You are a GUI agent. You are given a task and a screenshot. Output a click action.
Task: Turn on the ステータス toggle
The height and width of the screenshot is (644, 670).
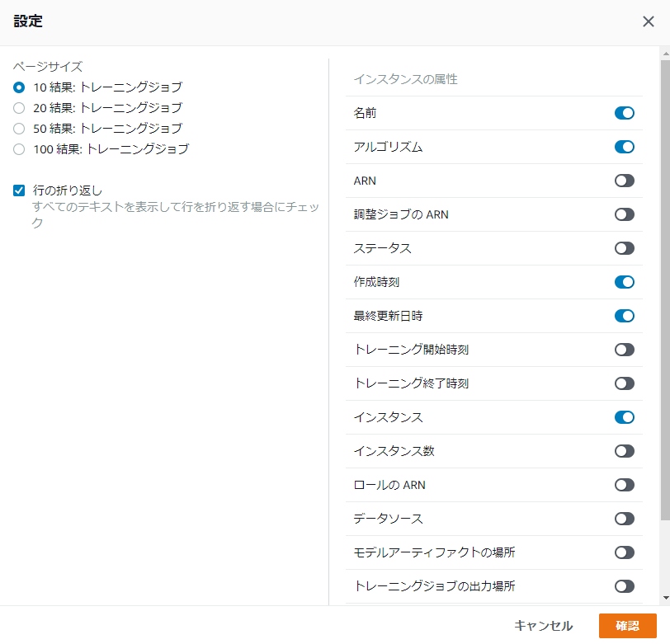[x=625, y=248]
